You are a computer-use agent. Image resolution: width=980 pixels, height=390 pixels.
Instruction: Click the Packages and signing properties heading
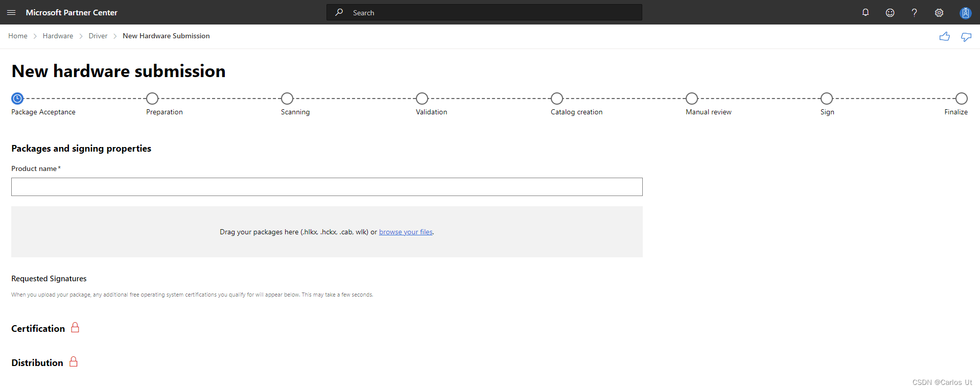(81, 149)
